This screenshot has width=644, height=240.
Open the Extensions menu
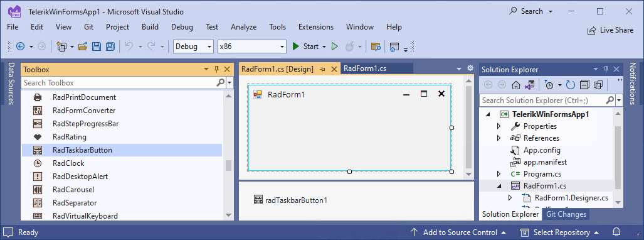click(x=316, y=27)
